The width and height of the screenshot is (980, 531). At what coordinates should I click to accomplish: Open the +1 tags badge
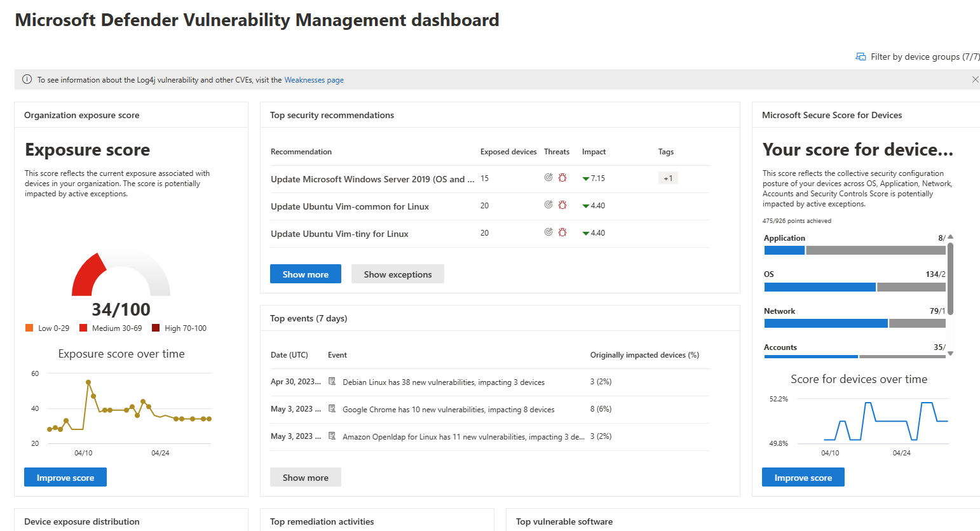(668, 178)
